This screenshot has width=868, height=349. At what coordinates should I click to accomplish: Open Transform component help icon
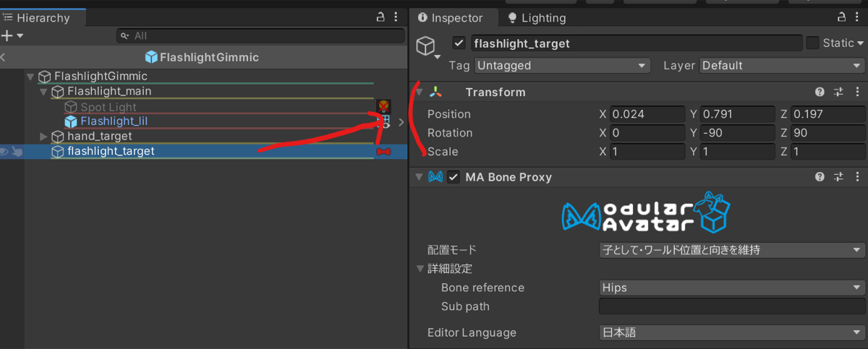click(x=820, y=92)
